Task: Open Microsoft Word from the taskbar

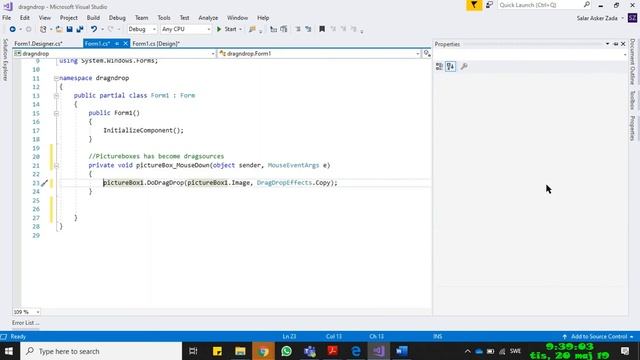Action: point(402,351)
